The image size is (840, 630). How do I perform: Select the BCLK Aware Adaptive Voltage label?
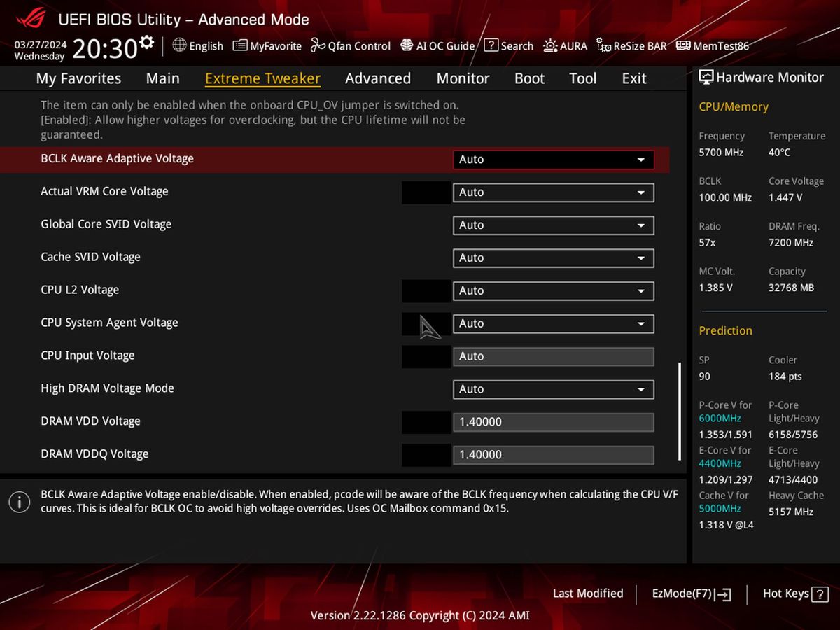117,159
